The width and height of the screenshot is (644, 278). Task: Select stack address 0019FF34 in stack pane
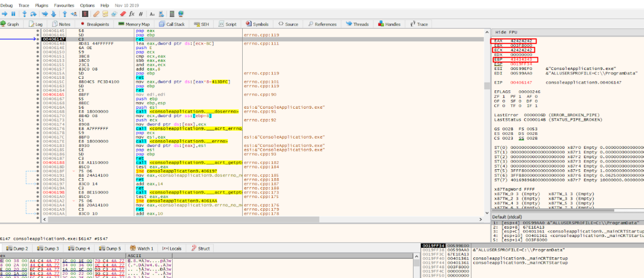433,245
